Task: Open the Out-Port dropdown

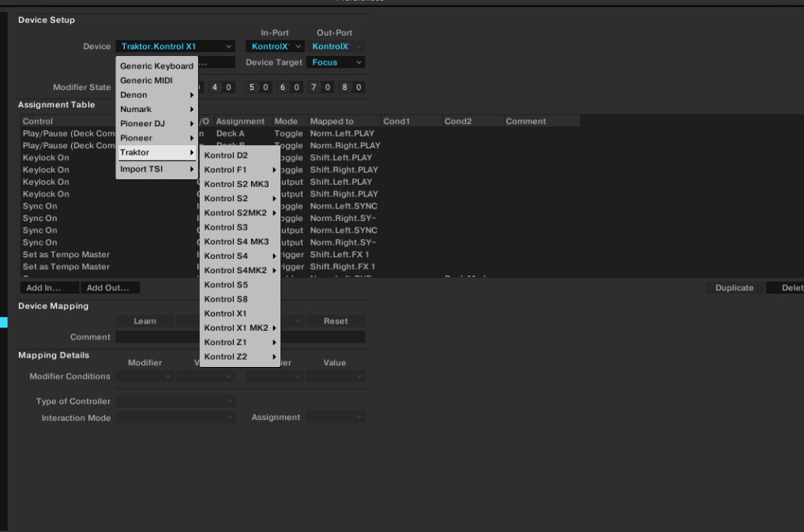Action: pyautogui.click(x=336, y=46)
